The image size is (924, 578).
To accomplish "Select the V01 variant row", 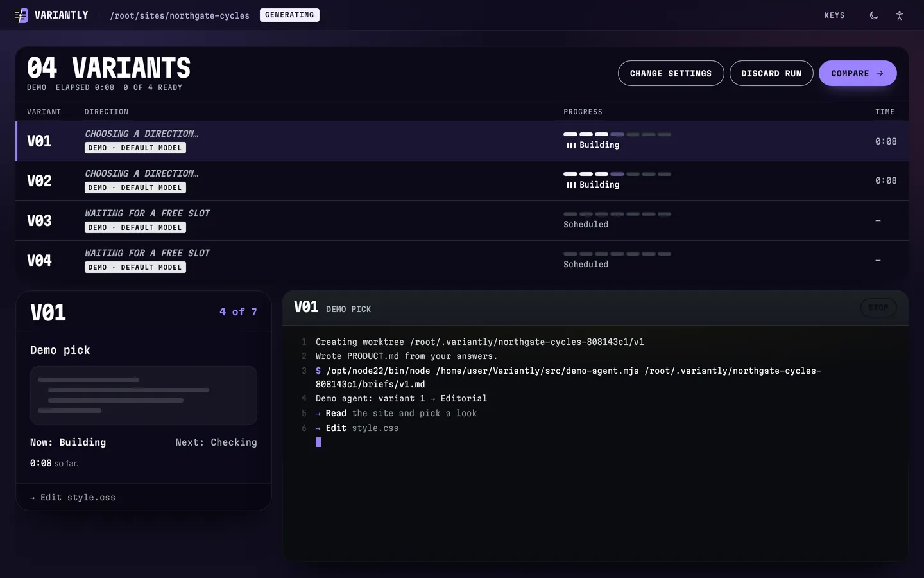I will click(x=462, y=141).
